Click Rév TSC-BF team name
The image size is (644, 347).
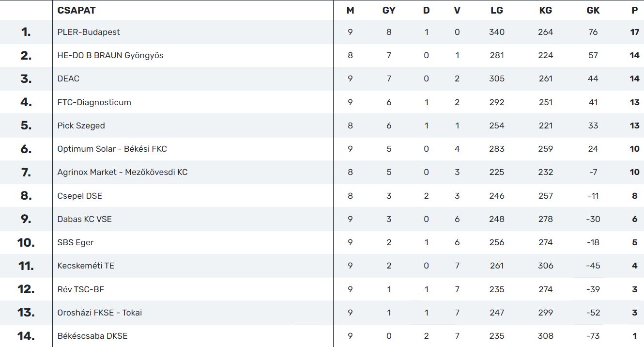click(x=80, y=289)
